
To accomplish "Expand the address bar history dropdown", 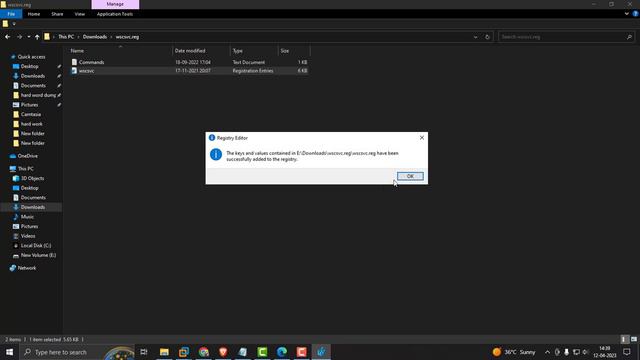I will (476, 37).
